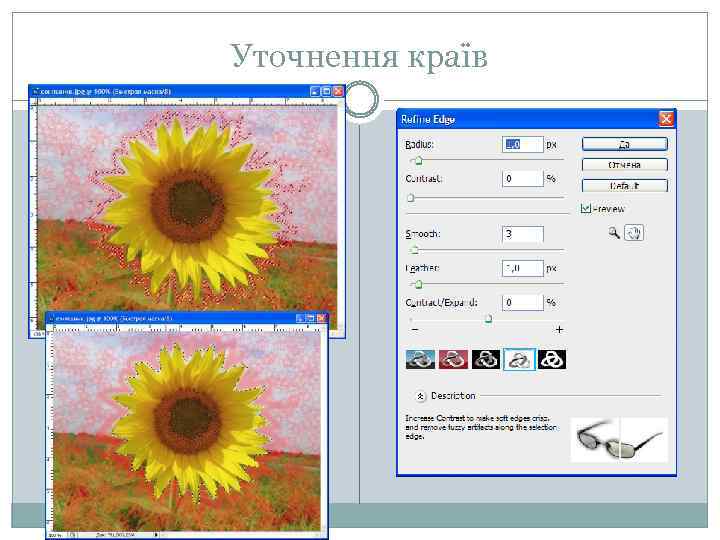The width and height of the screenshot is (720, 540).
Task: Confirm with the Да button
Action: pos(624,144)
